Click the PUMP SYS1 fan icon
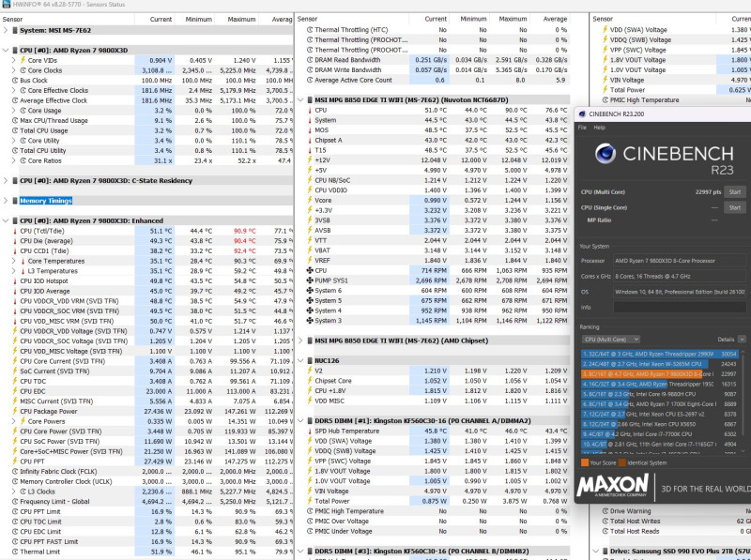751x560 pixels. (x=310, y=280)
